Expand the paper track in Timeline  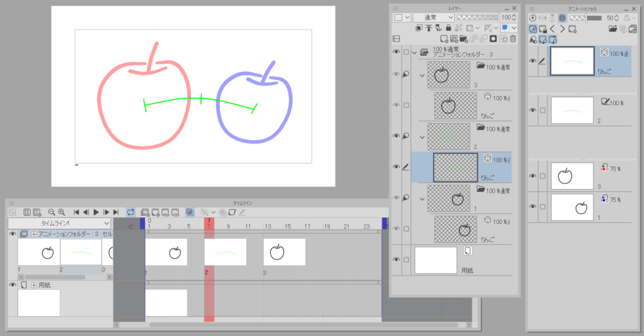pyautogui.click(x=34, y=284)
